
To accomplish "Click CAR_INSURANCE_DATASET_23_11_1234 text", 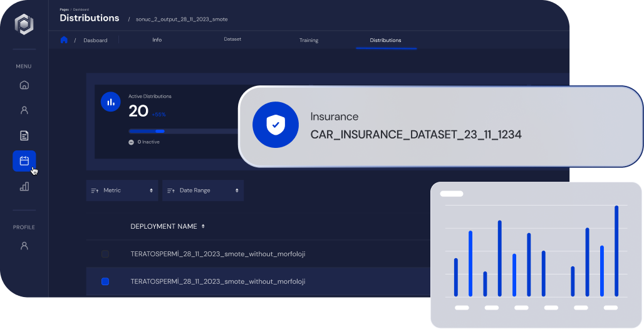I will coord(416,135).
